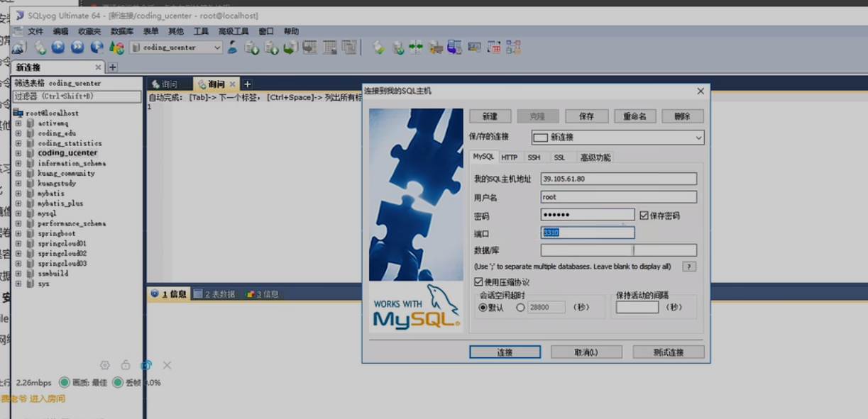Open the Schema Designer diagram icon
Viewport: 868px width, 419px height.
point(513,48)
